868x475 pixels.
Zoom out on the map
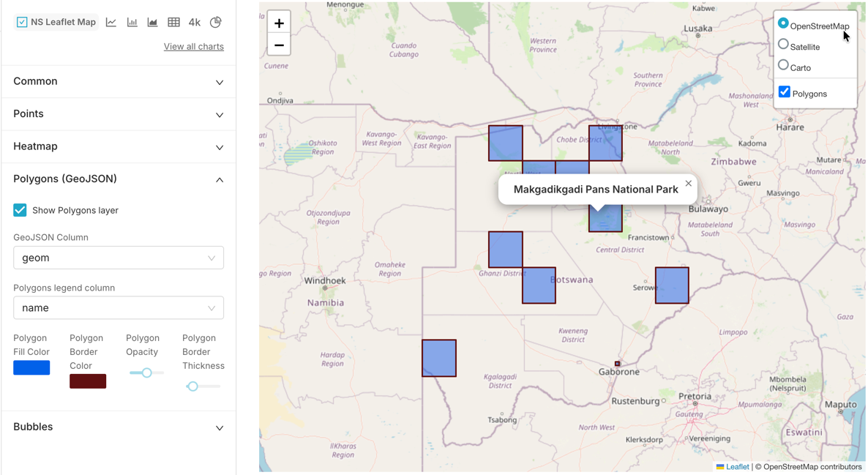(279, 45)
